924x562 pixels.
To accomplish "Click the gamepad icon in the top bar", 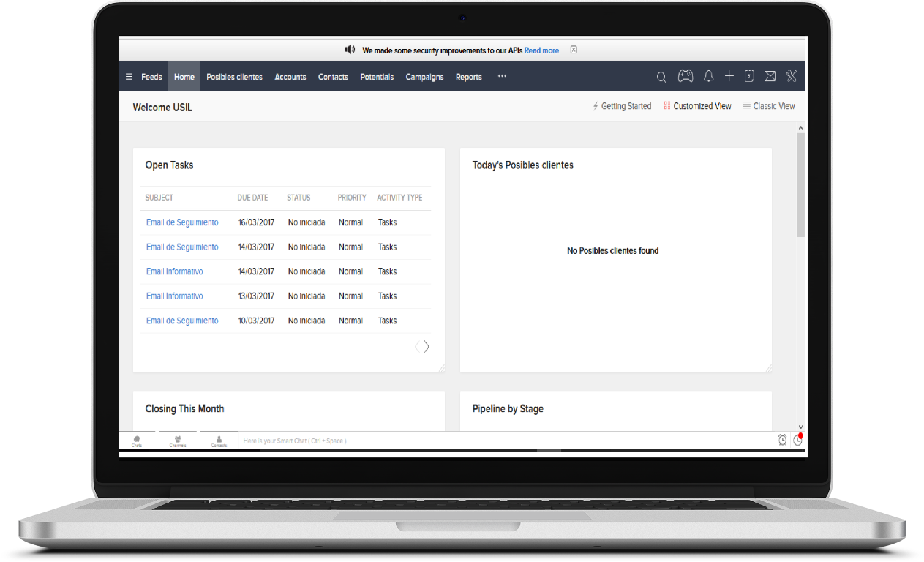I will tap(685, 76).
